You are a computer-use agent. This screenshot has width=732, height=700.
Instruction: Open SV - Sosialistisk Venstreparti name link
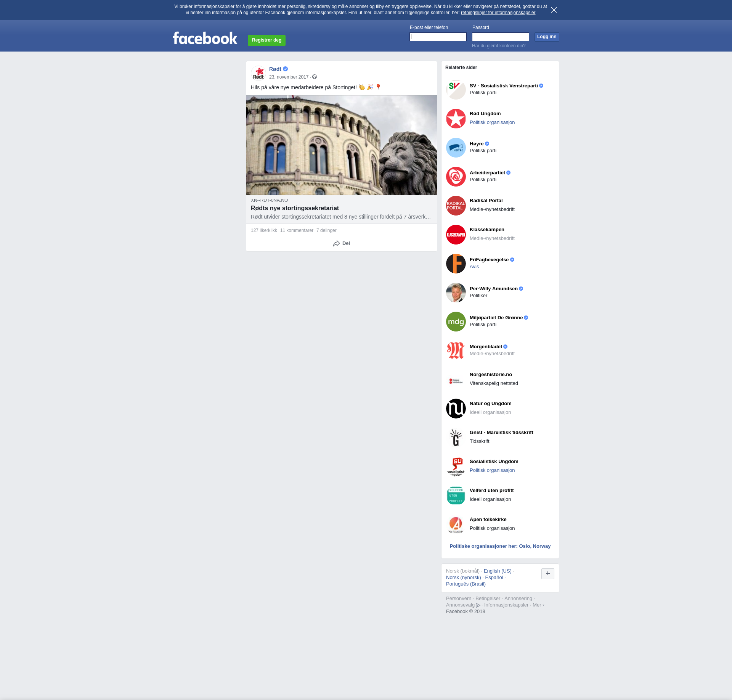[504, 86]
